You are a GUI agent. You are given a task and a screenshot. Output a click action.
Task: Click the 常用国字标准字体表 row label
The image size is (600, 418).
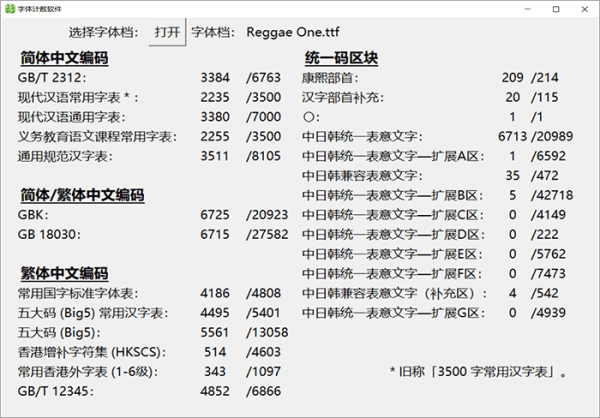[78, 293]
